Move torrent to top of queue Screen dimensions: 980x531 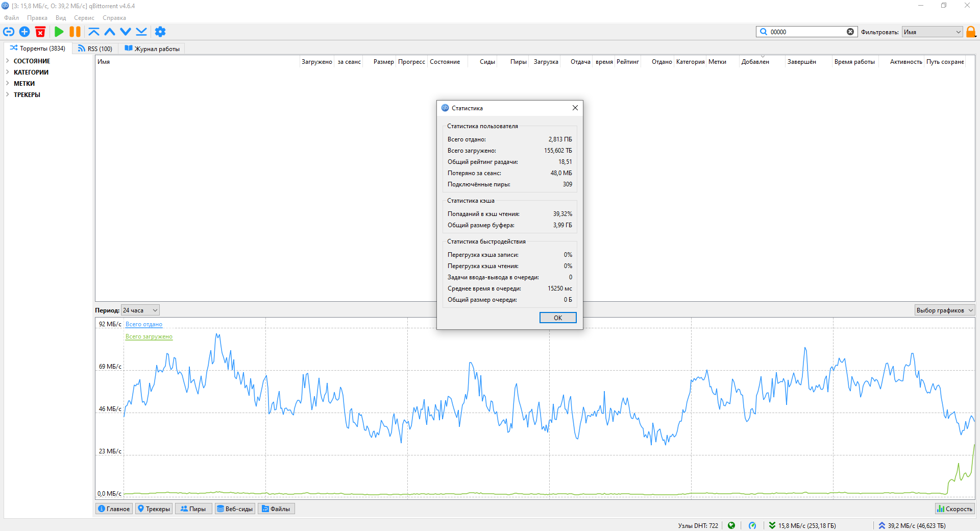[x=93, y=32]
